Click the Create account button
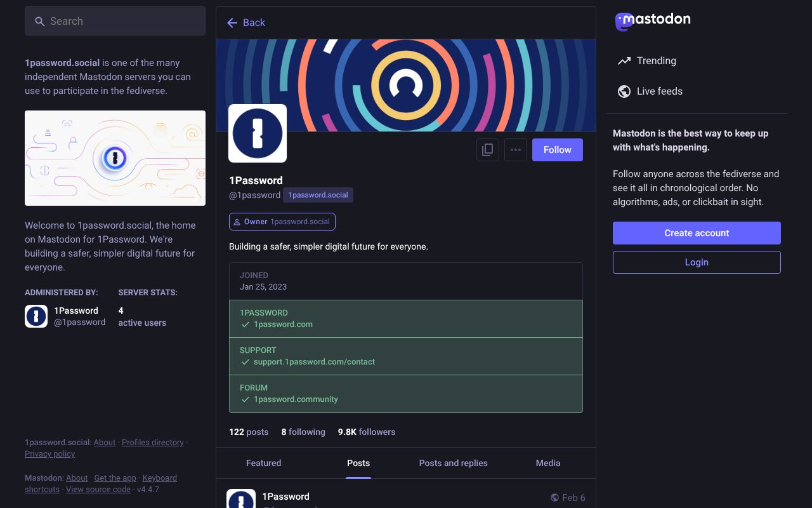The image size is (812, 508). tap(697, 232)
